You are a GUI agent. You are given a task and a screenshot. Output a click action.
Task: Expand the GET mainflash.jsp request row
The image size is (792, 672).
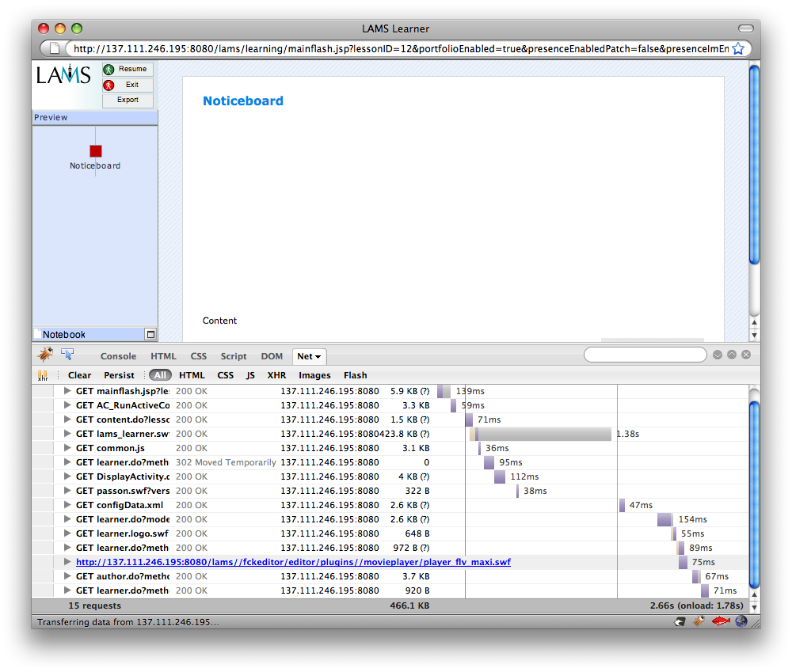click(67, 391)
